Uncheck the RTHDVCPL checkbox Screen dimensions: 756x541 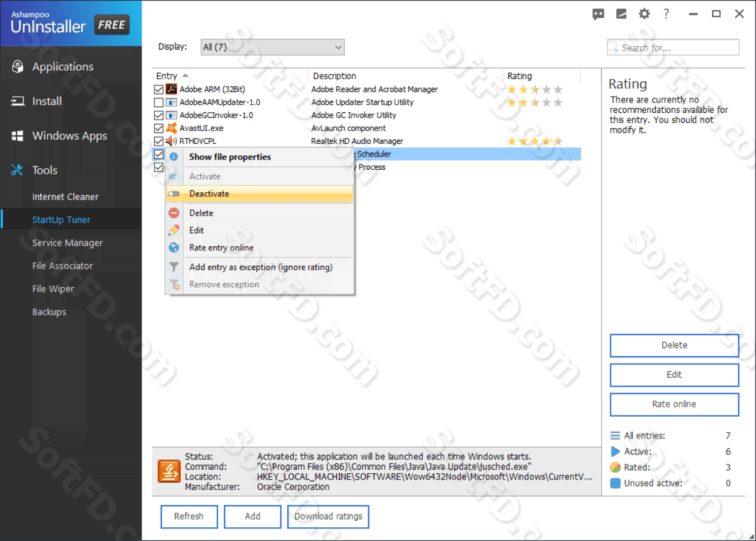tap(158, 141)
